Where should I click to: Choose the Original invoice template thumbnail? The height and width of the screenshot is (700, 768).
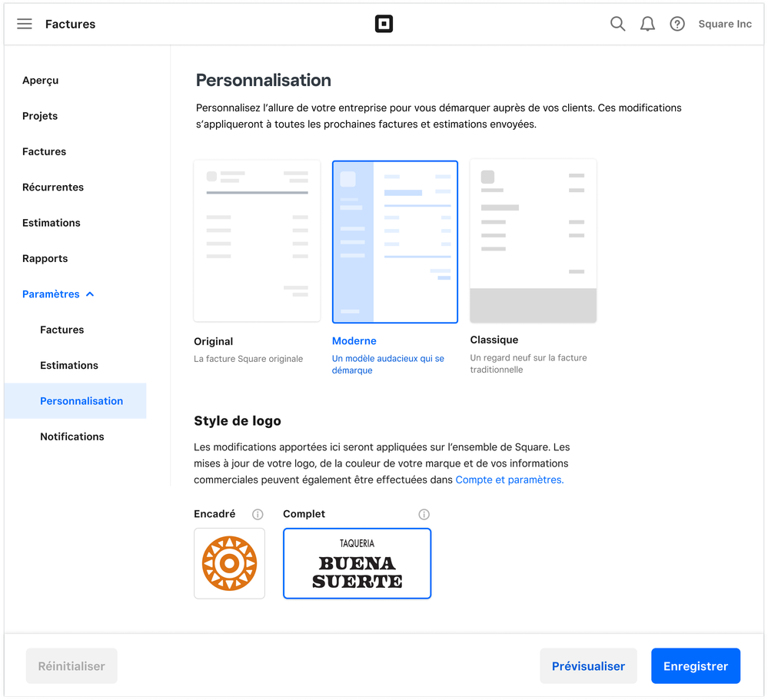257,241
